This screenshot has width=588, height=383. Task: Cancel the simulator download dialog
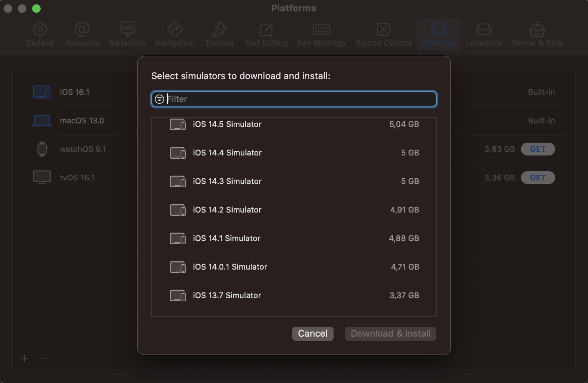tap(313, 333)
